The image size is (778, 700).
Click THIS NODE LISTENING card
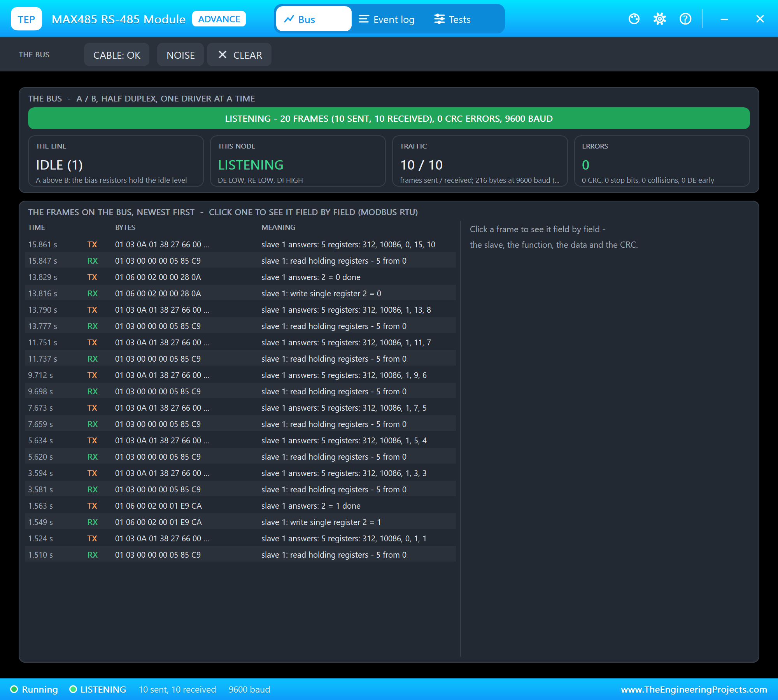pos(298,161)
